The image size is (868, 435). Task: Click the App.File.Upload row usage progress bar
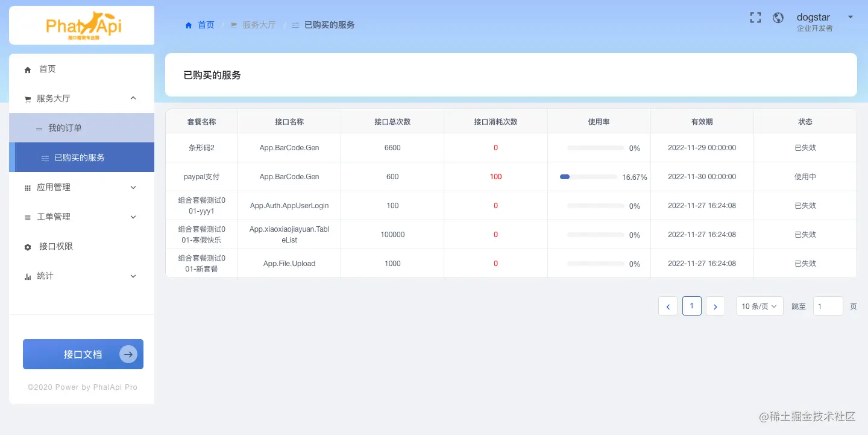595,264
